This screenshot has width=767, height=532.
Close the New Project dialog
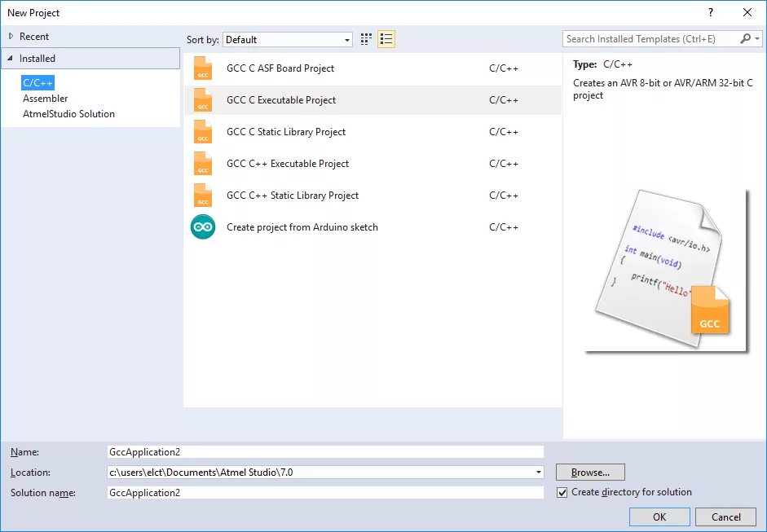(747, 13)
